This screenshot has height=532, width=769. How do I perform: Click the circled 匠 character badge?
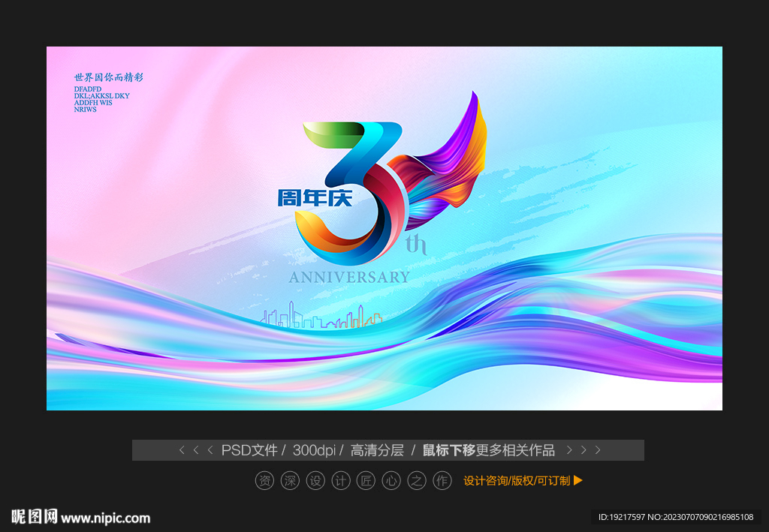pos(366,480)
